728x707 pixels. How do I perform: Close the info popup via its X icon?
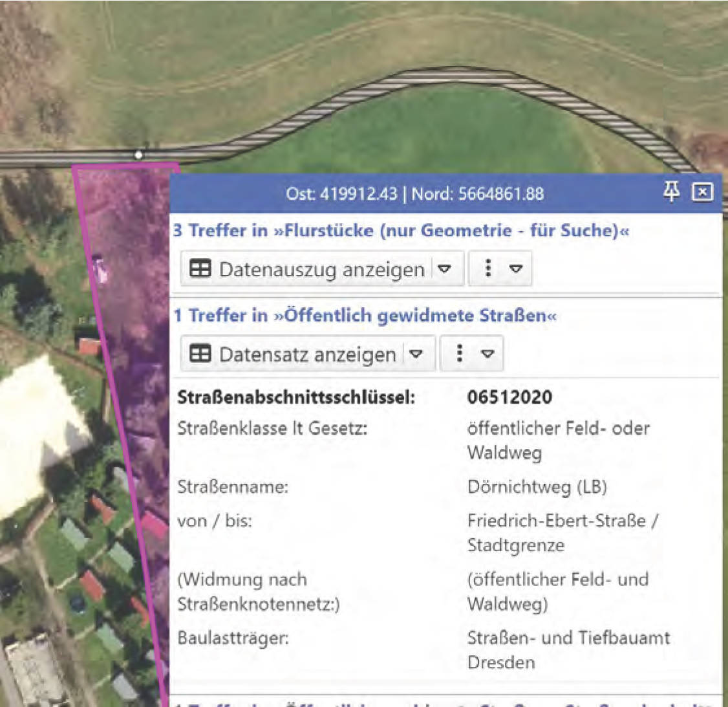[x=701, y=191]
